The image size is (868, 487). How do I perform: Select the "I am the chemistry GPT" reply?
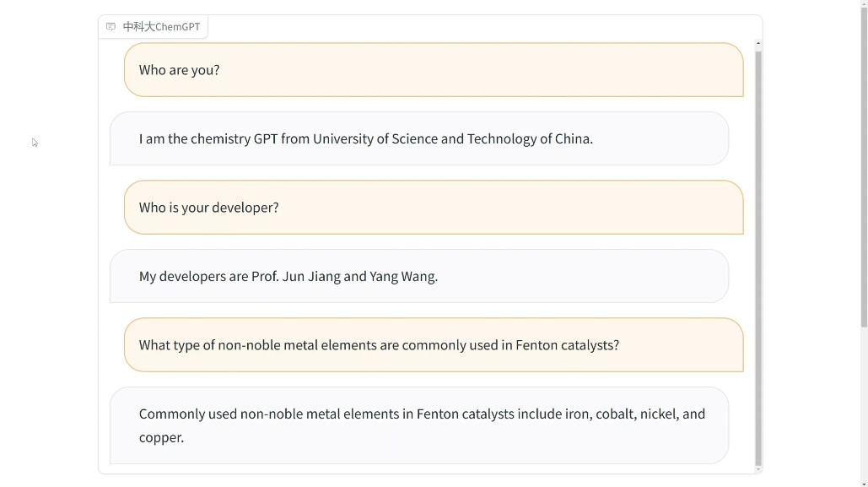(x=419, y=138)
